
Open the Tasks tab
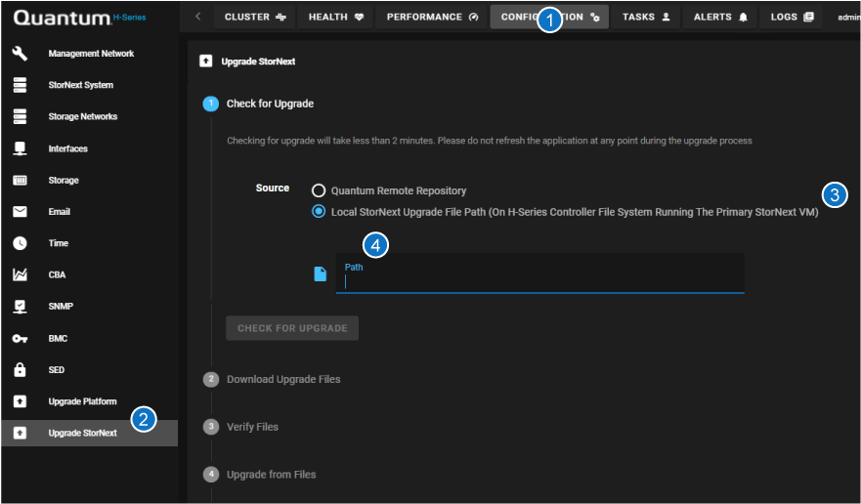point(646,17)
